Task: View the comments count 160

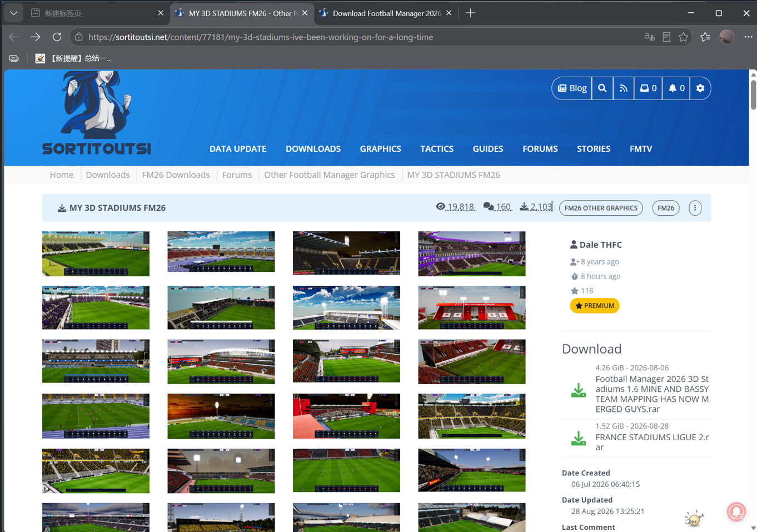Action: 497,207
